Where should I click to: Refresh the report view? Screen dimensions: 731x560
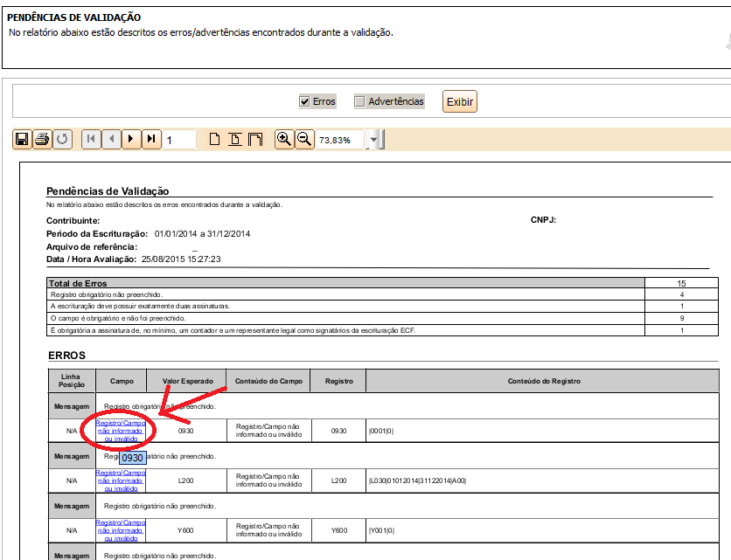pyautogui.click(x=62, y=139)
